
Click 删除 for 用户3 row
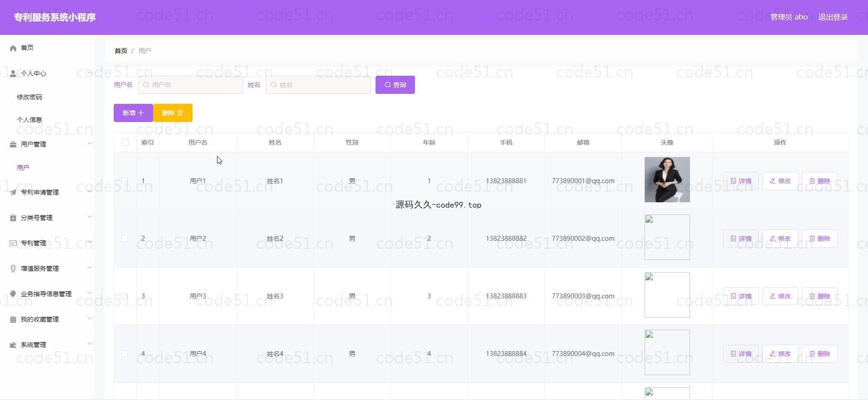tap(820, 296)
